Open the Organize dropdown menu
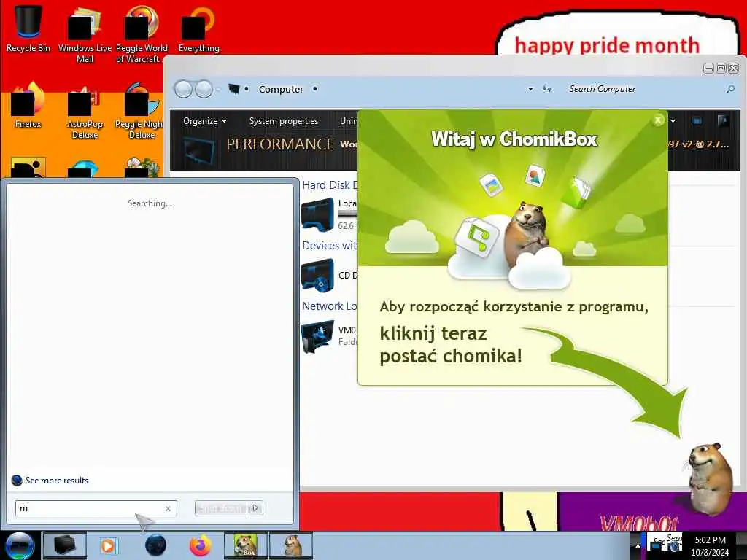The width and height of the screenshot is (747, 560). (x=205, y=121)
